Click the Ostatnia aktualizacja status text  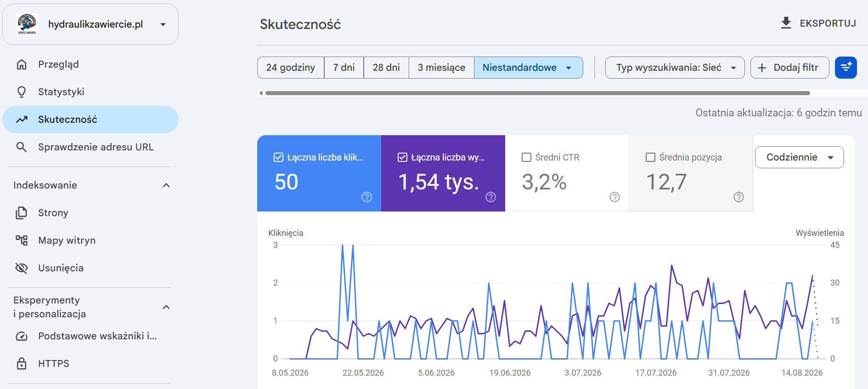pyautogui.click(x=778, y=113)
